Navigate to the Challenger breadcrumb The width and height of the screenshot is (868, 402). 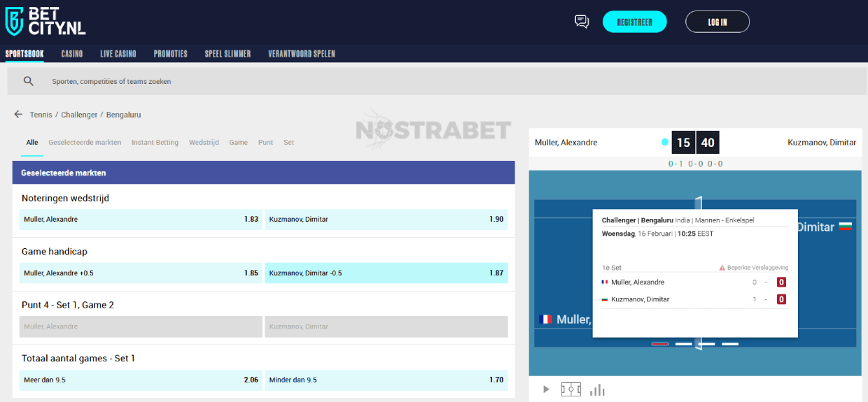79,115
